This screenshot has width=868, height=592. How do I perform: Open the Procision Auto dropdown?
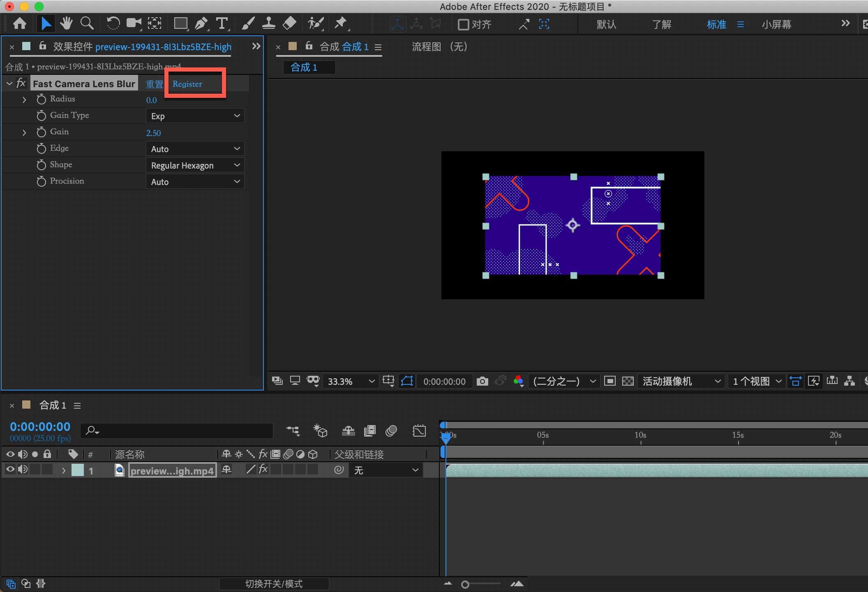tap(195, 182)
